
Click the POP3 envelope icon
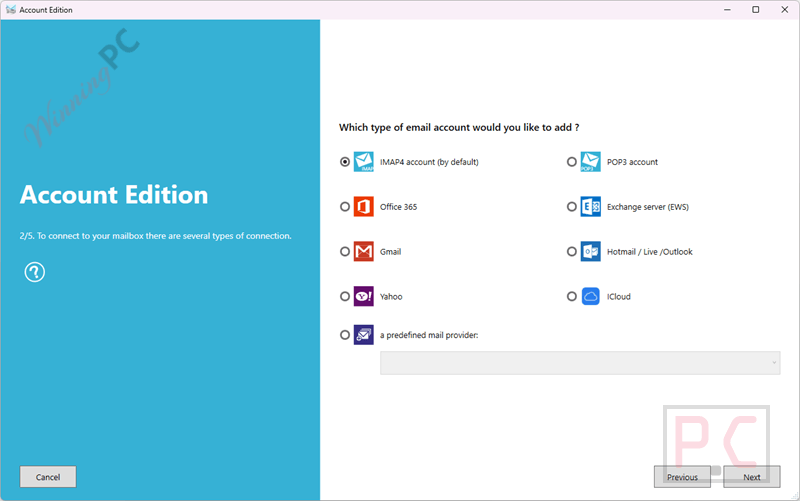[590, 162]
